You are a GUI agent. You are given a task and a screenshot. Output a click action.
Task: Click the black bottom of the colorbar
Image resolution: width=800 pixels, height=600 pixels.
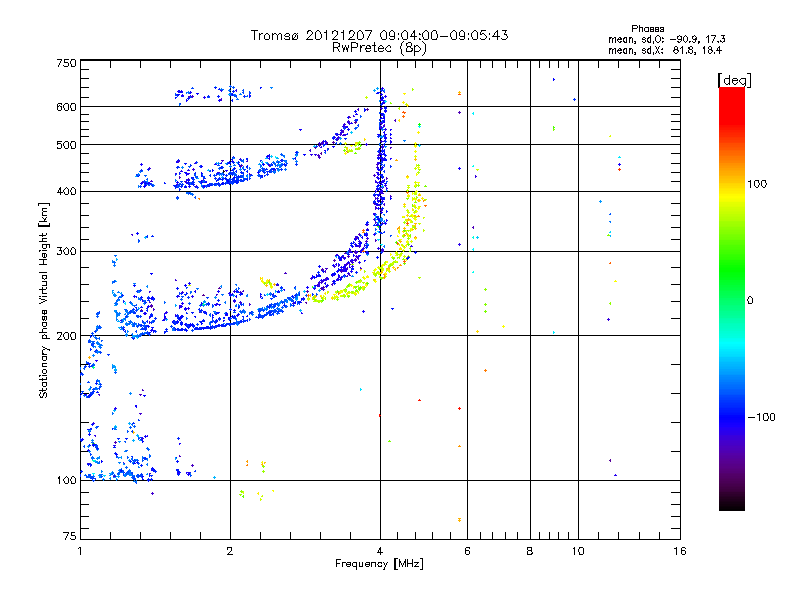[732, 504]
